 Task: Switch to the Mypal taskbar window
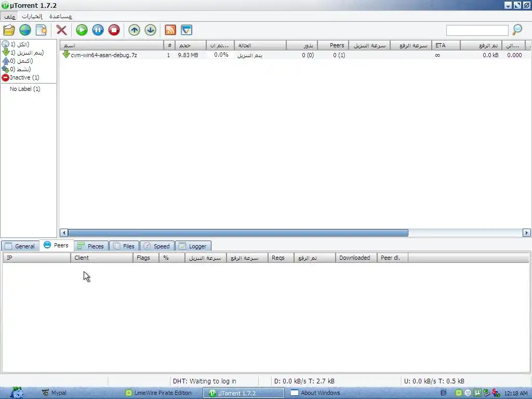pos(54,393)
